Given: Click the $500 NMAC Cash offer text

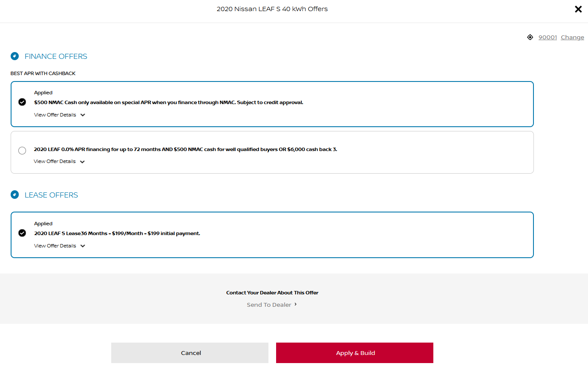Looking at the screenshot, I should (169, 102).
